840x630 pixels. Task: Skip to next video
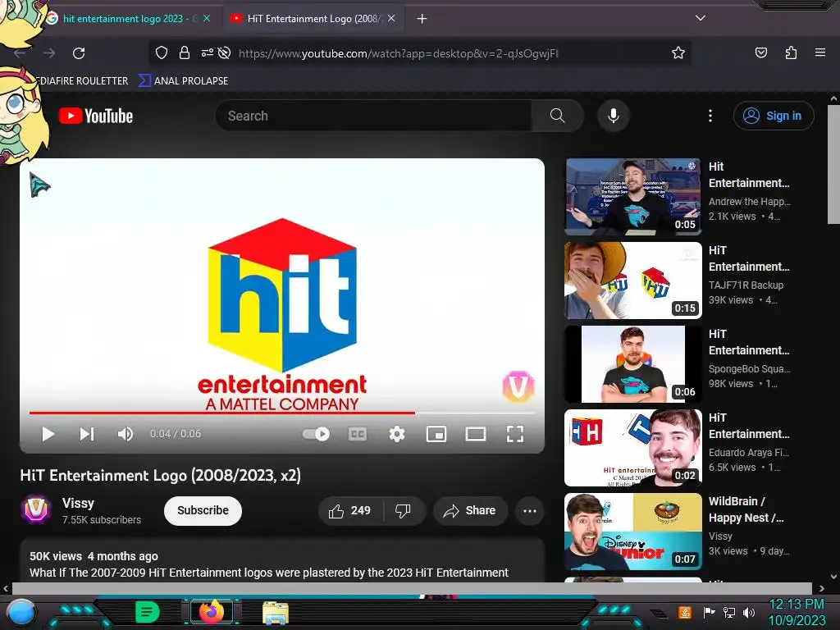[87, 434]
